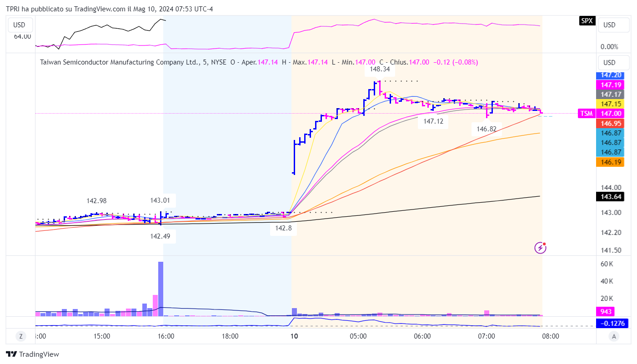The height and width of the screenshot is (364, 637).
Task: Click the Z timezone button
Action: [x=20, y=336]
